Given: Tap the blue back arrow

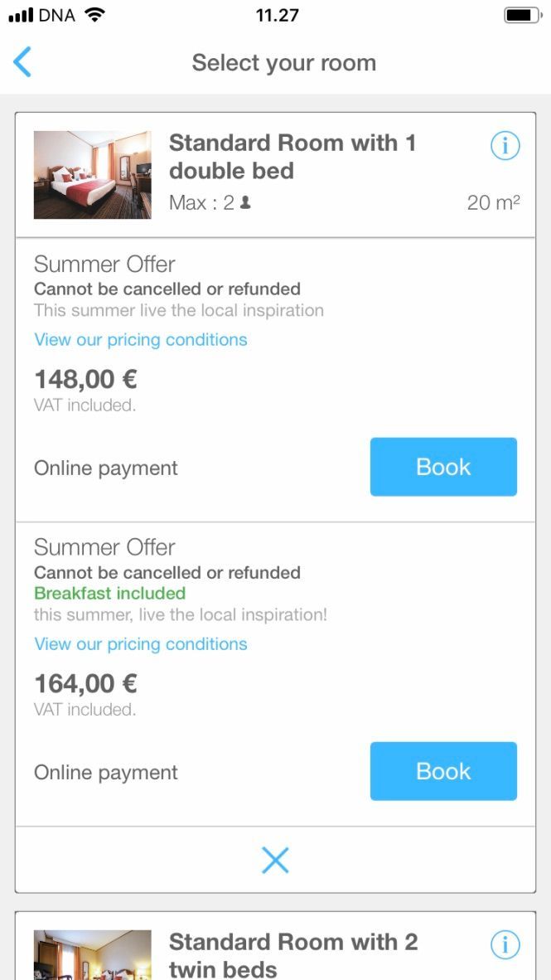Looking at the screenshot, I should [22, 62].
